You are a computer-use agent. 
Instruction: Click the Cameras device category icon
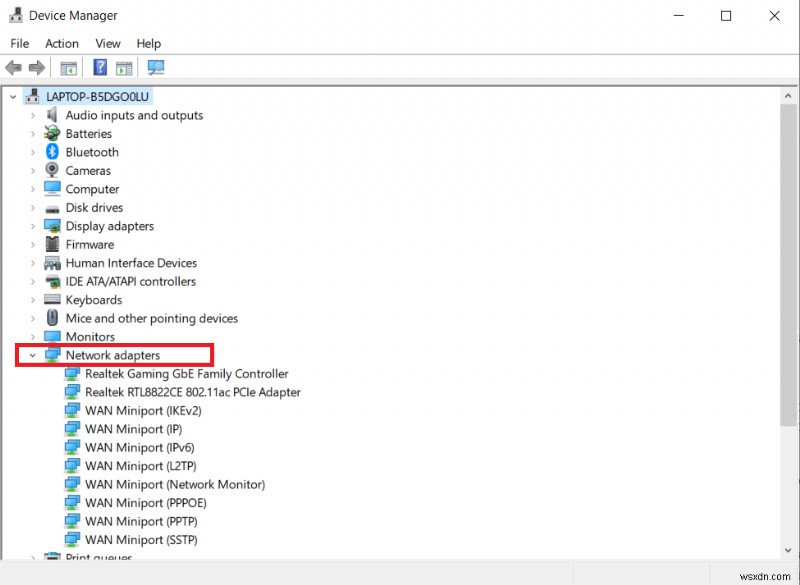click(51, 170)
